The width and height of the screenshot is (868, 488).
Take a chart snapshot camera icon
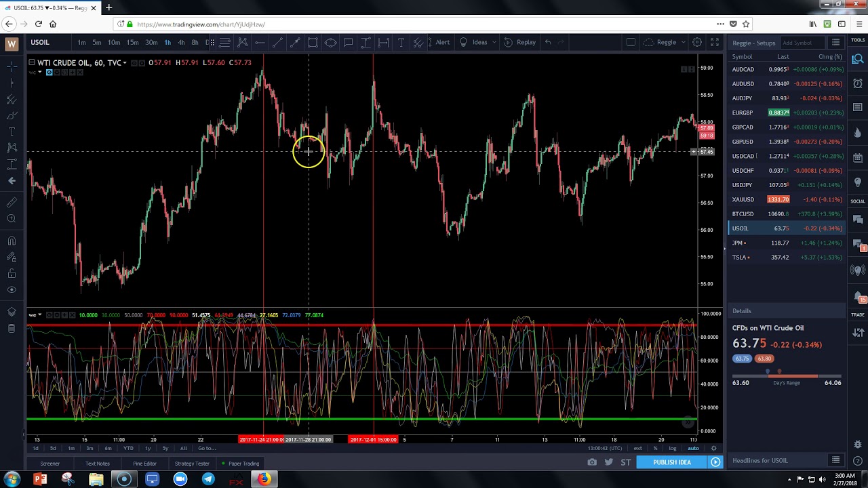tap(592, 462)
